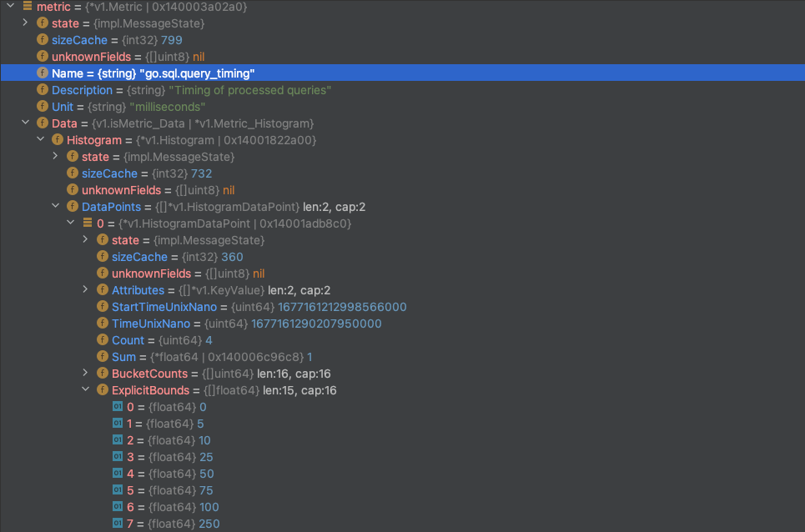Image resolution: width=805 pixels, height=532 pixels.
Task: Click the field icon beside sizeCache 799
Action: 42,40
